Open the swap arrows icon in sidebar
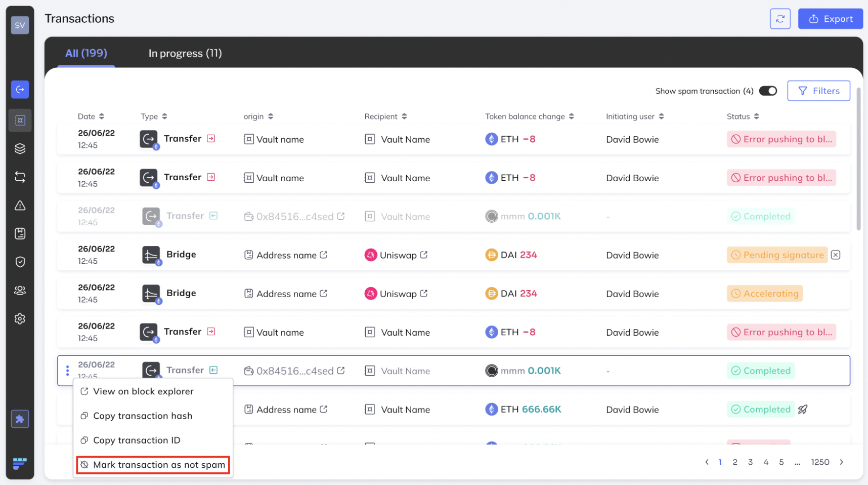The width and height of the screenshot is (868, 485). [20, 177]
